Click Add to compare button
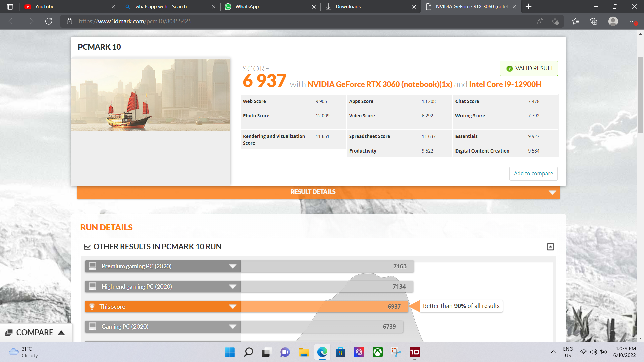644x362 pixels. [x=533, y=174]
